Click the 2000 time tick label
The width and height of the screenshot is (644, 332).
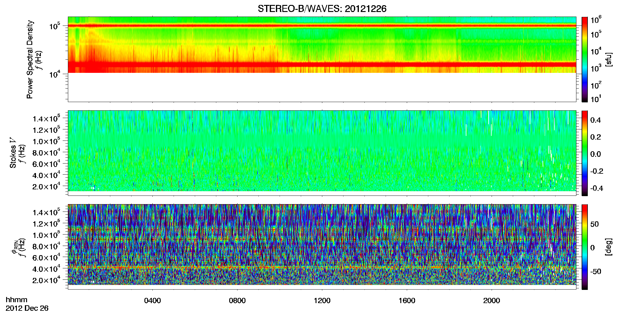pos(492,301)
